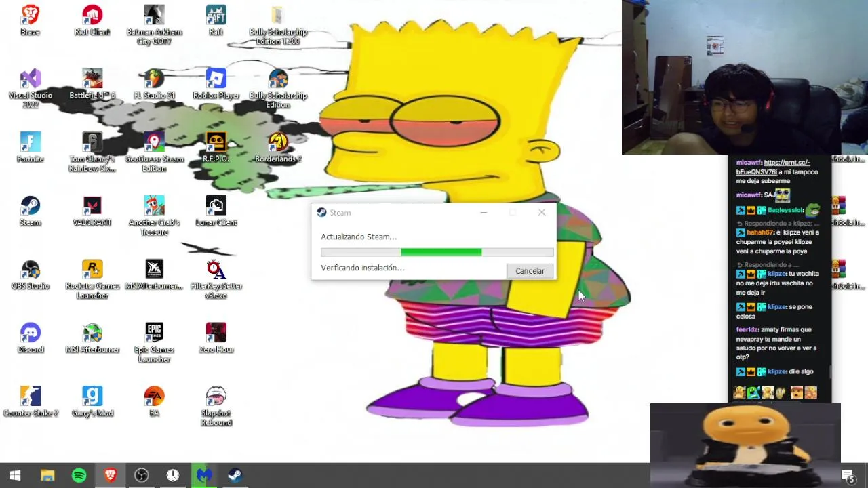This screenshot has height=488, width=868.
Task: Open the MSI Afterburner desktop shortcut
Action: (x=92, y=339)
